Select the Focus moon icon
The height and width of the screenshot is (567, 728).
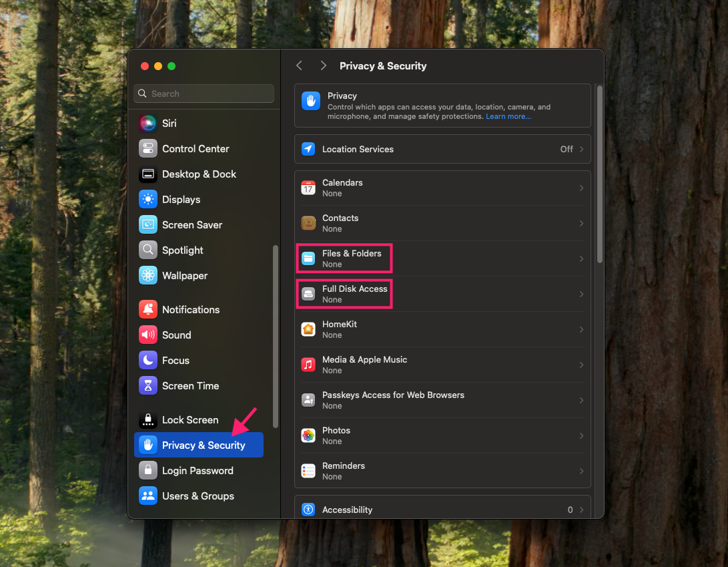tap(147, 360)
